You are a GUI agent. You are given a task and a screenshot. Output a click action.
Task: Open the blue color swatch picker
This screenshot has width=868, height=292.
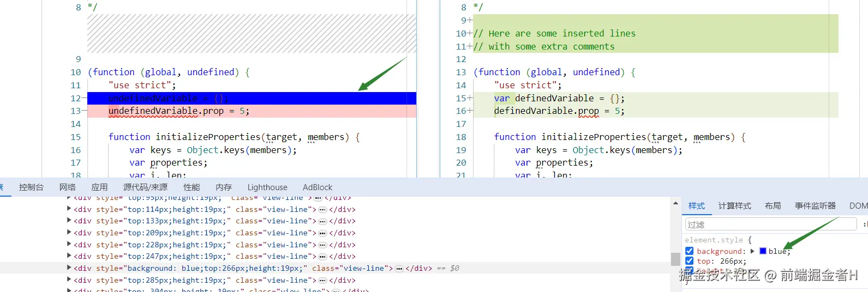pos(763,251)
